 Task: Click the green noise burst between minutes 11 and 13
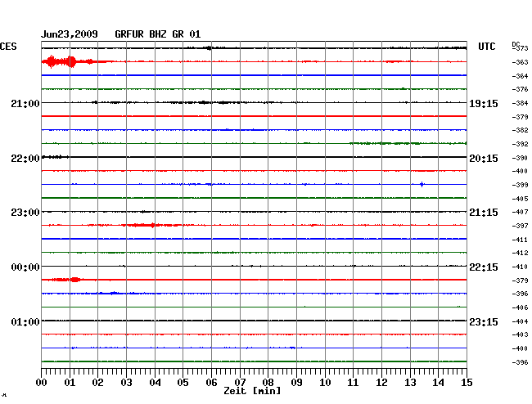click(385, 143)
